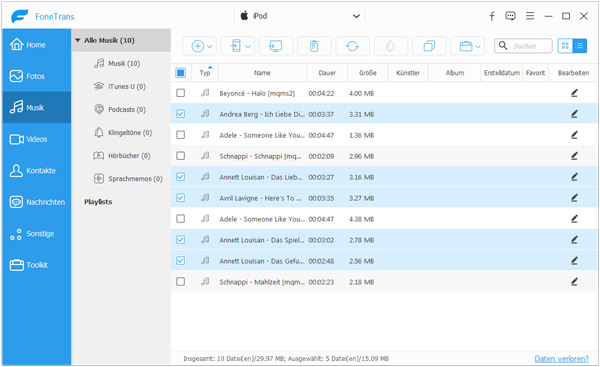
Task: Open the Fotos sidebar section
Action: pos(37,76)
